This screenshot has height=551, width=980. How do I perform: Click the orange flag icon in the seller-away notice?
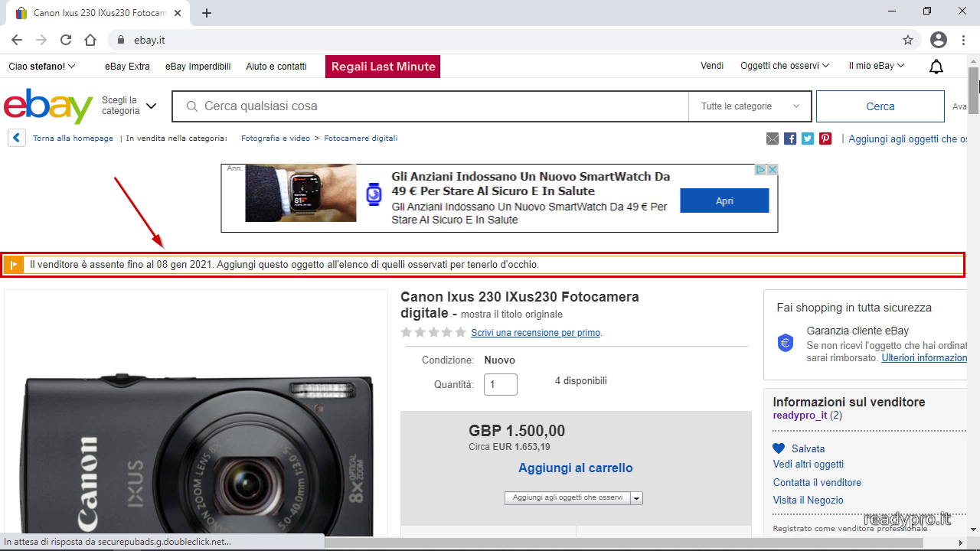pyautogui.click(x=14, y=265)
